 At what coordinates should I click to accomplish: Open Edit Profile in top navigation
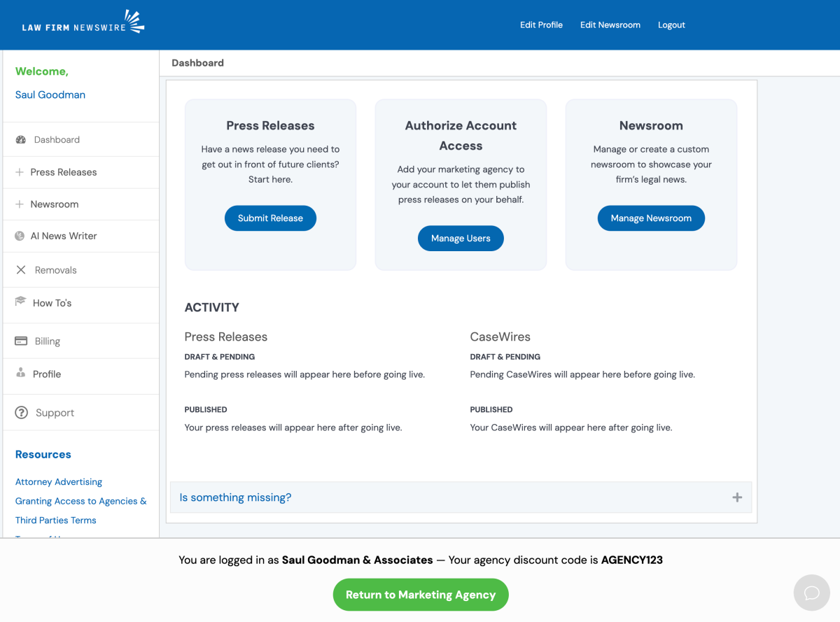541,25
